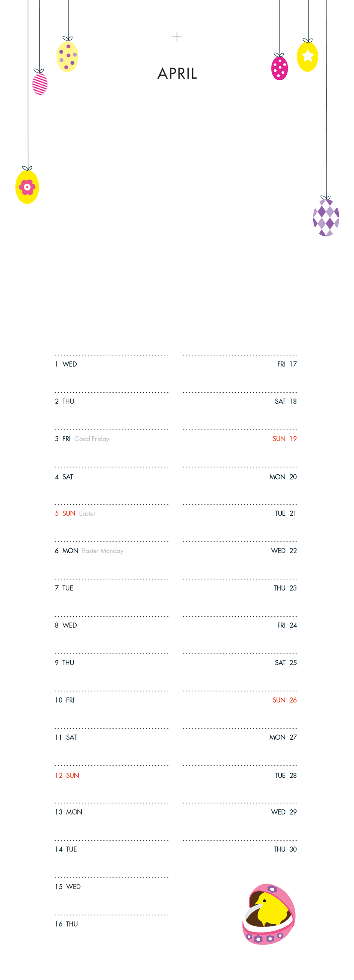Click the APRIL month title

pyautogui.click(x=177, y=73)
